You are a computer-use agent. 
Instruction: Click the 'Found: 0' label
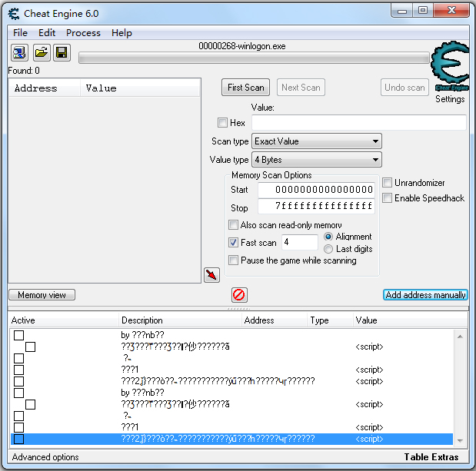24,71
